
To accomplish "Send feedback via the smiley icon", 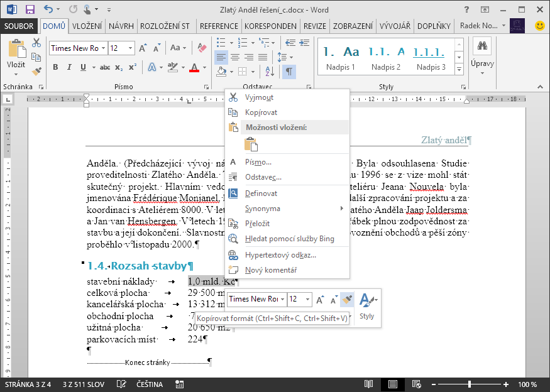I will pos(540,26).
